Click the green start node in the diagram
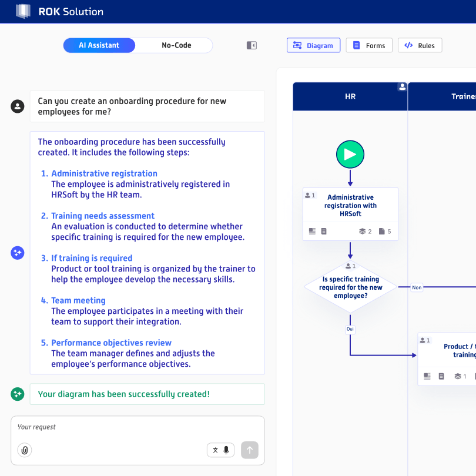The height and width of the screenshot is (476, 476). pyautogui.click(x=350, y=154)
